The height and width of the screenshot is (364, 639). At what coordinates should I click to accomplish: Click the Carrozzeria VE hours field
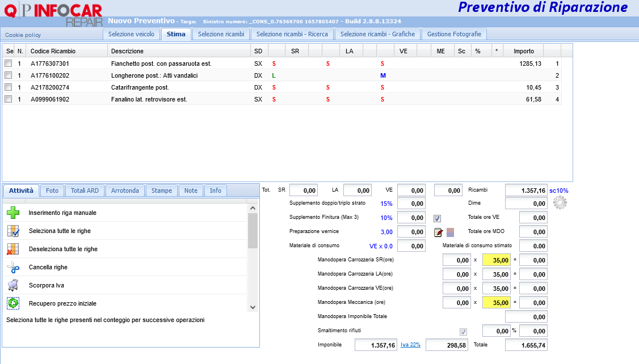(x=457, y=289)
